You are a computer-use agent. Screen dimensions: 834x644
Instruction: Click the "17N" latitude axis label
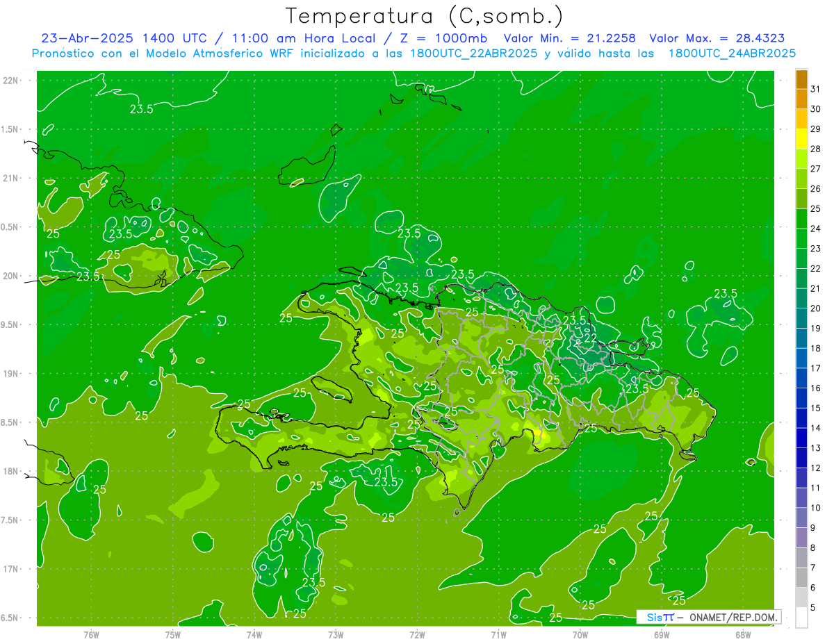pyautogui.click(x=12, y=569)
